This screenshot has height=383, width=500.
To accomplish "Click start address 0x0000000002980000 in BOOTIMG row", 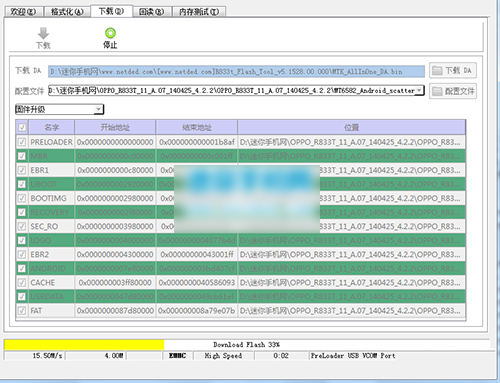I will [115, 198].
